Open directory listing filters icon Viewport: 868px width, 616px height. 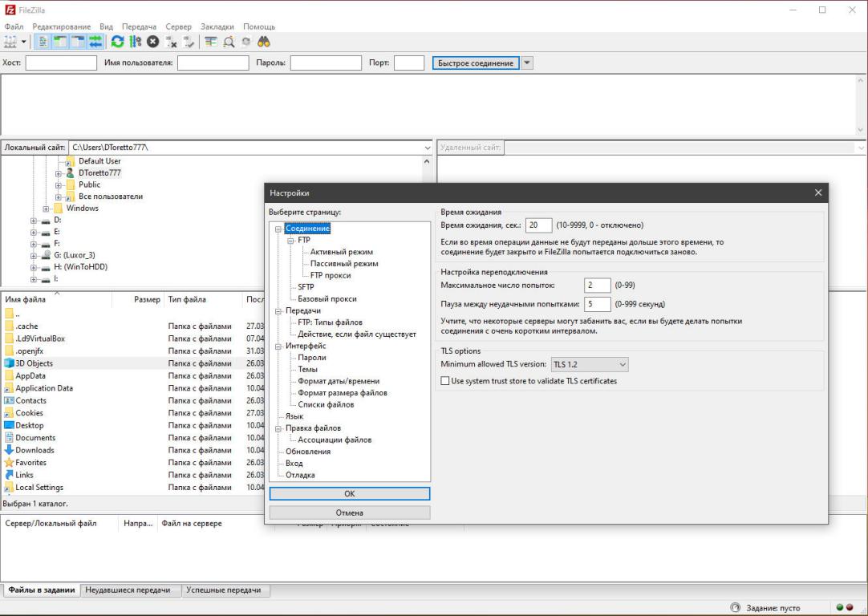[x=211, y=42]
